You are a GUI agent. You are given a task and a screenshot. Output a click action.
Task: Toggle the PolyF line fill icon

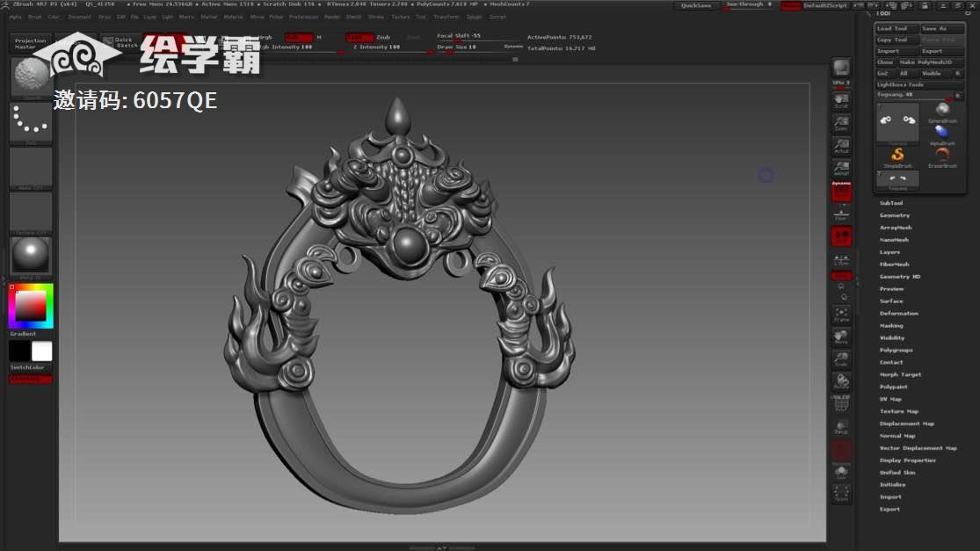coord(841,404)
